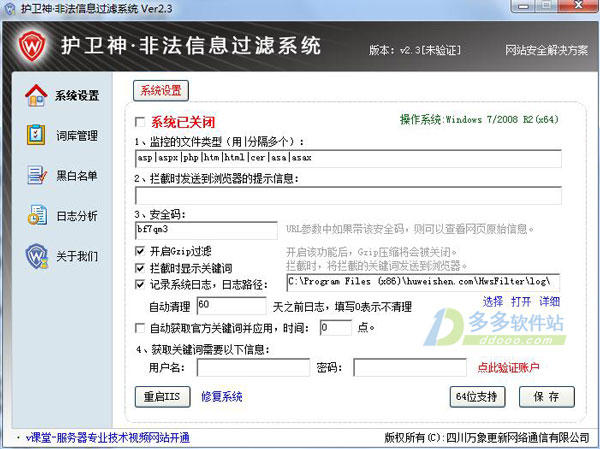Open v课堂 video site link

(108, 438)
